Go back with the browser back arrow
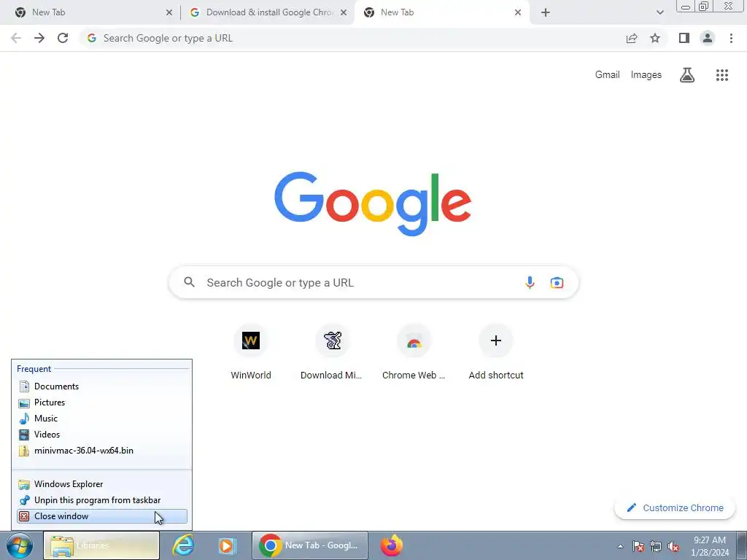The width and height of the screenshot is (747, 560). tap(16, 38)
